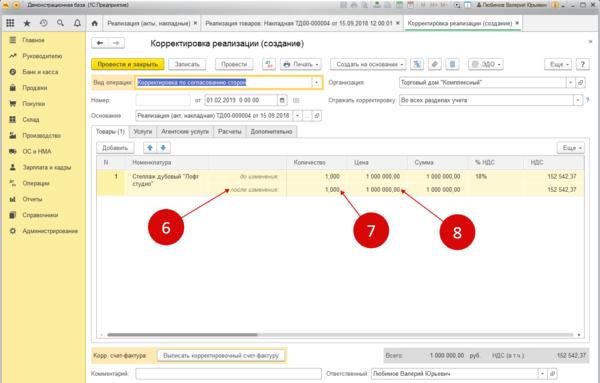This screenshot has width=600, height=383.
Task: Expand the Ответственный dropdown arrow
Action: pos(543,373)
